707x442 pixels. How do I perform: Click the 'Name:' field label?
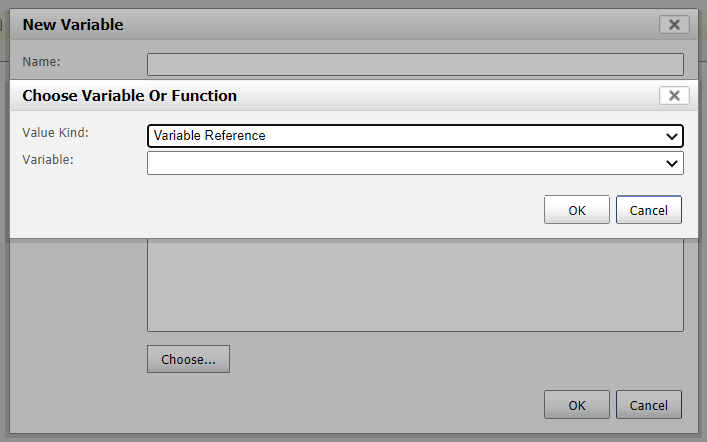coord(42,62)
